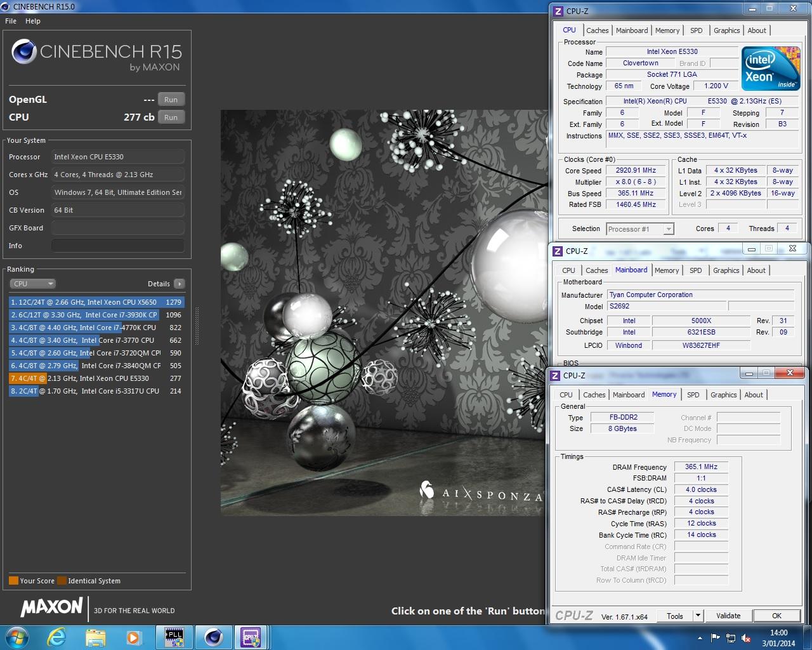
Task: Select the ranking row Intel Xeon CPU X5650
Action: click(96, 302)
